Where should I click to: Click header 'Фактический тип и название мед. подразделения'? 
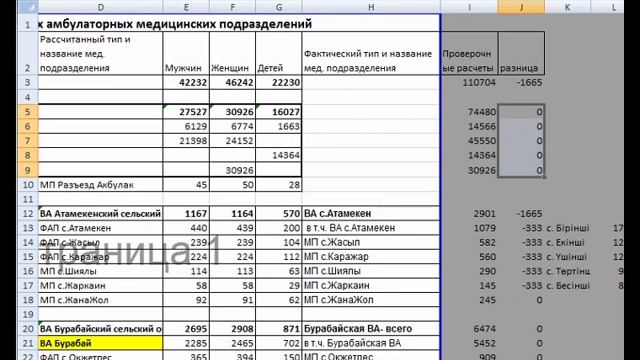[x=371, y=53]
